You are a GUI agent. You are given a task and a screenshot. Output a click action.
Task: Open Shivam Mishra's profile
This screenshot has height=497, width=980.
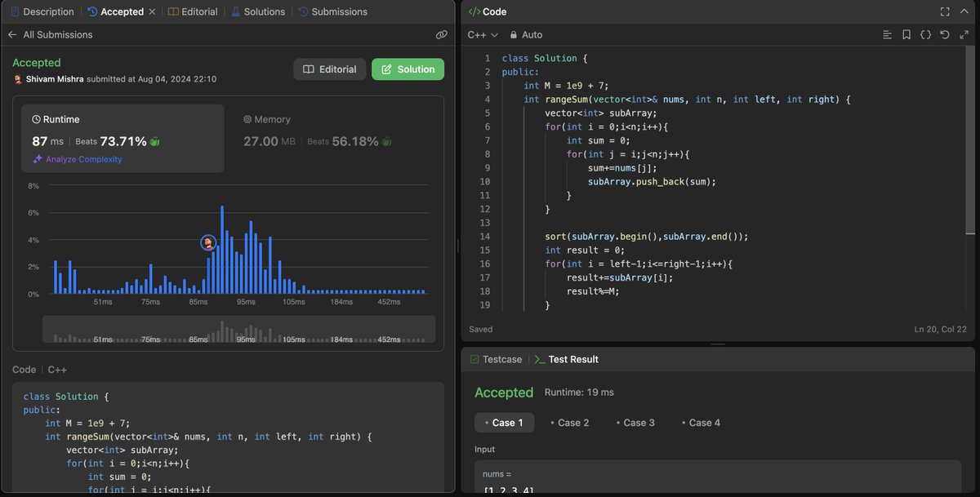click(x=54, y=79)
